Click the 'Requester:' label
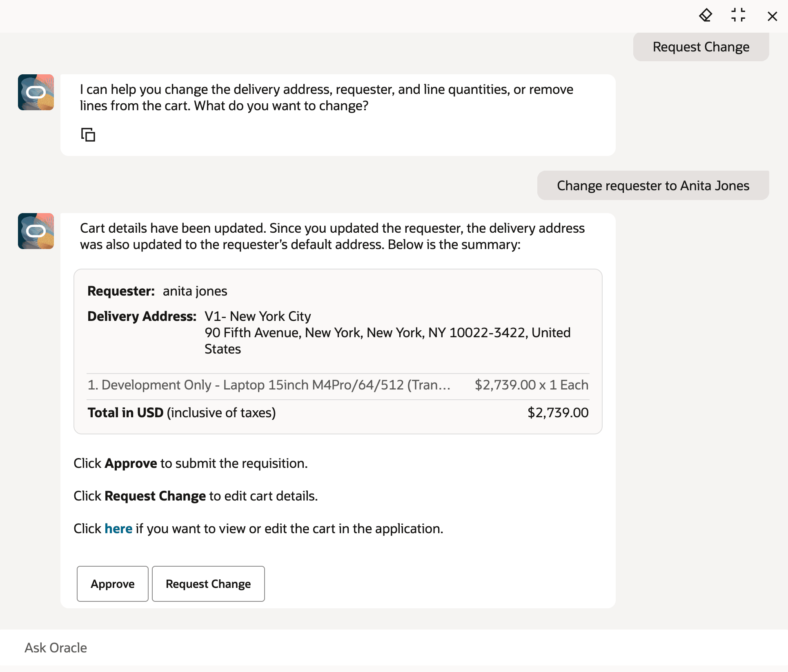 click(x=121, y=291)
